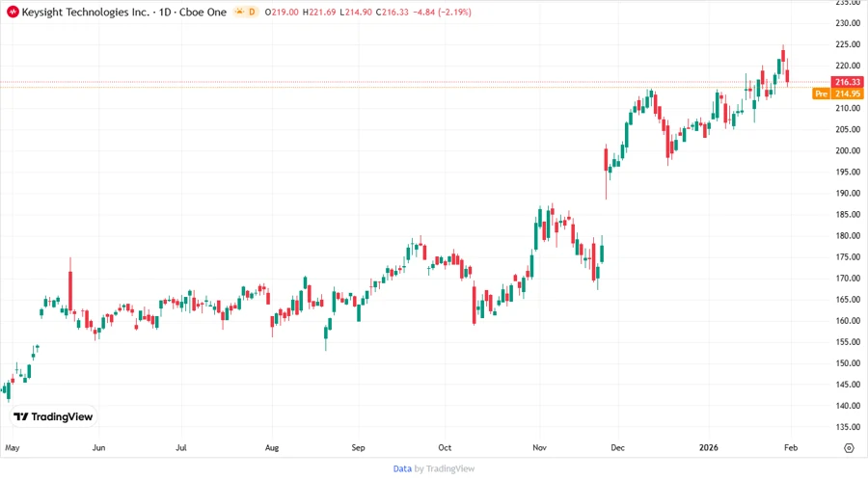Screen dimensions: 868x480
Task: Click the 175.00 price axis label
Action: [848, 257]
